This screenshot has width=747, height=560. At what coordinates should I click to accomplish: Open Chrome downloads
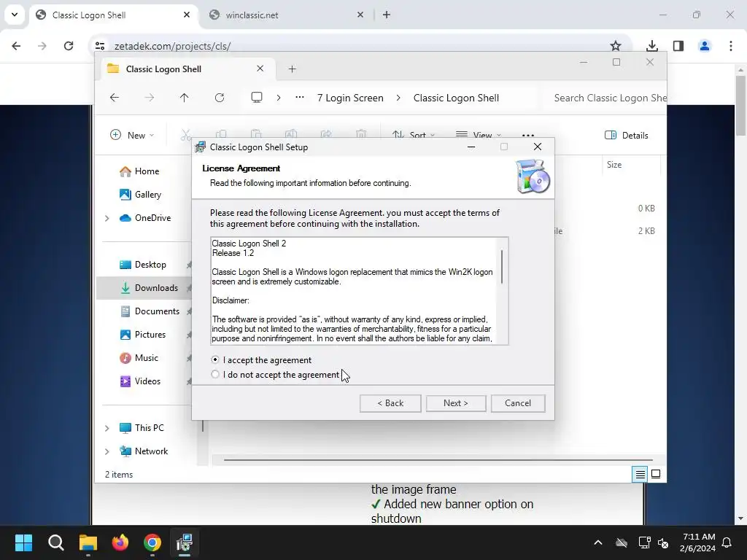click(x=651, y=46)
